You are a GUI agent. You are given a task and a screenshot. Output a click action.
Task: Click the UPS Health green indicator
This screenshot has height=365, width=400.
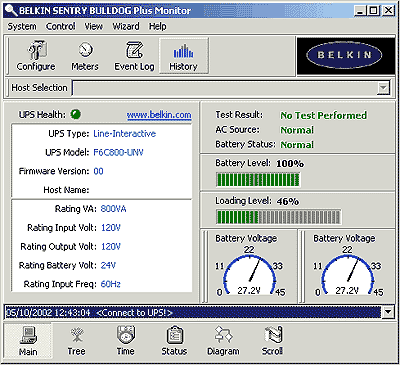76,115
